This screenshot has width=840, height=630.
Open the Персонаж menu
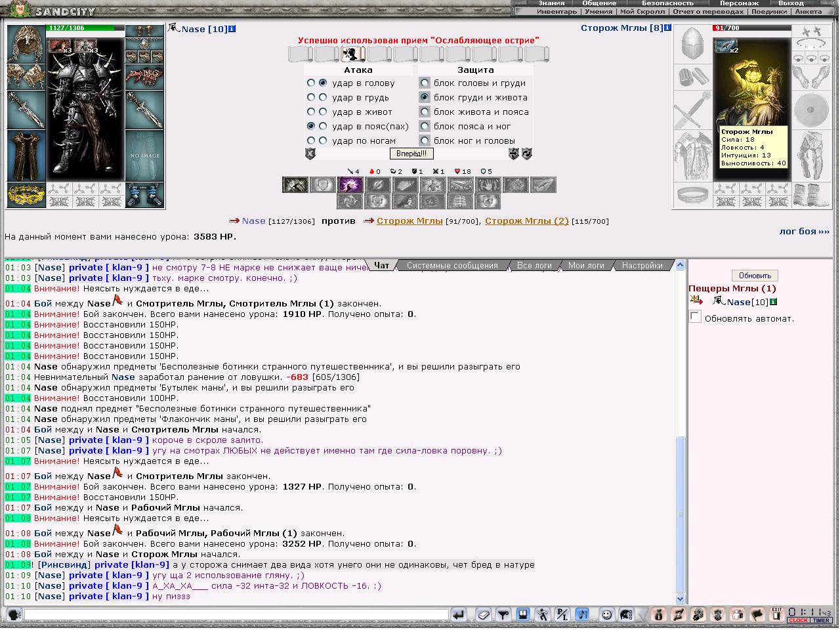(739, 3)
